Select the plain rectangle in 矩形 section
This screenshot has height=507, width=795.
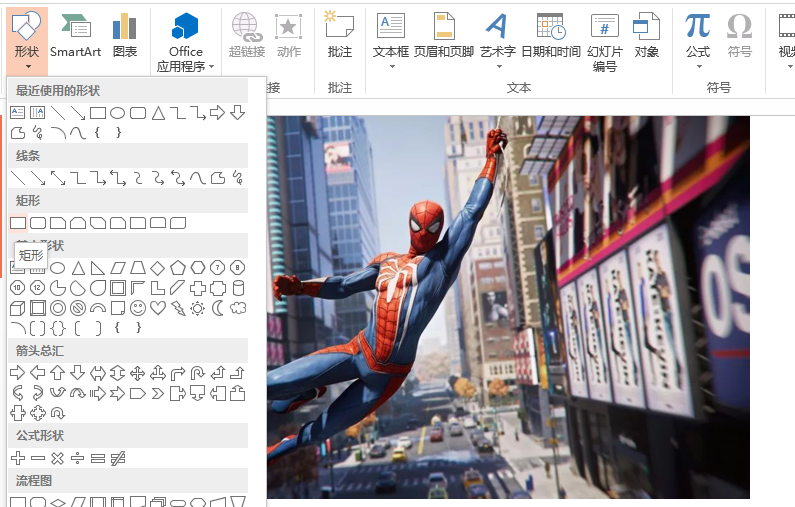pyautogui.click(x=18, y=223)
